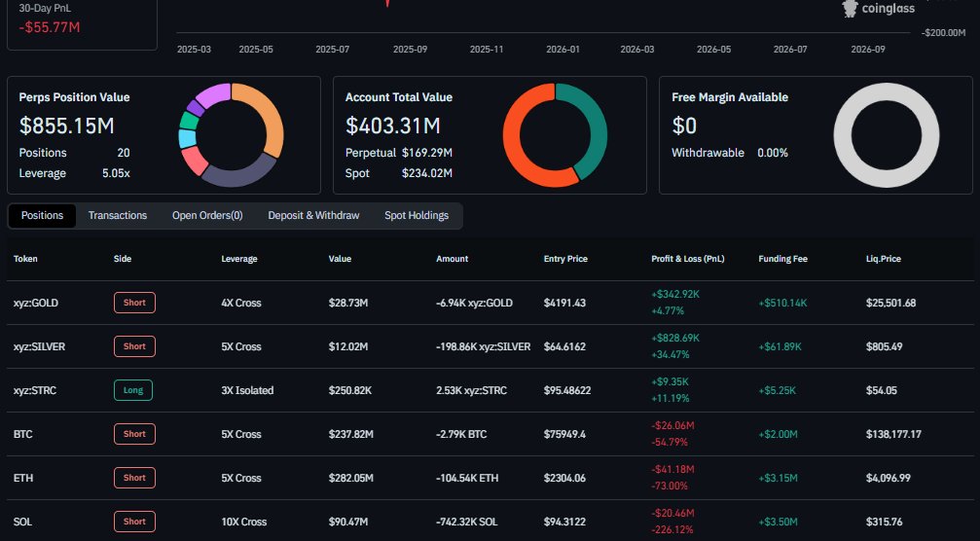This screenshot has height=541, width=980.
Task: Click the Leverage column header
Action: pos(239,259)
